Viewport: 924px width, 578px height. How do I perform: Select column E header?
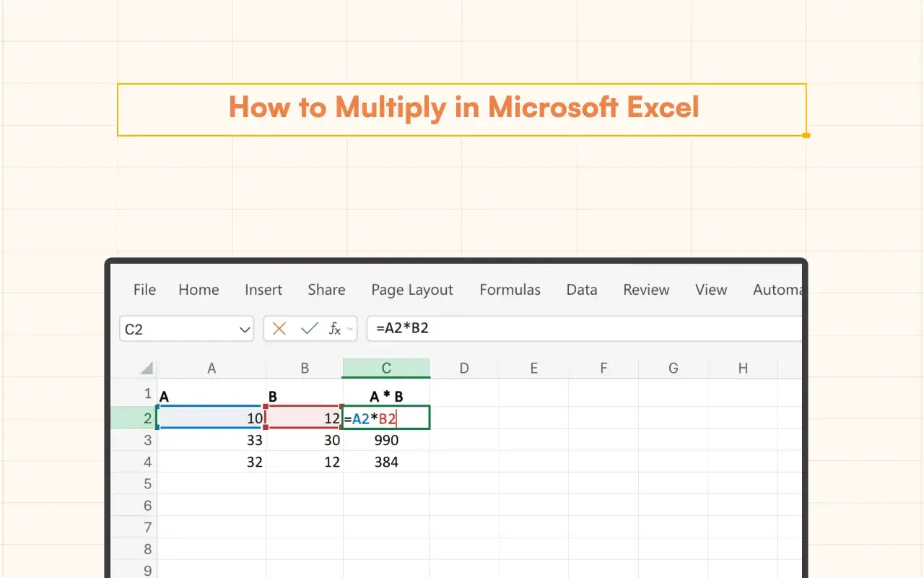(x=534, y=368)
